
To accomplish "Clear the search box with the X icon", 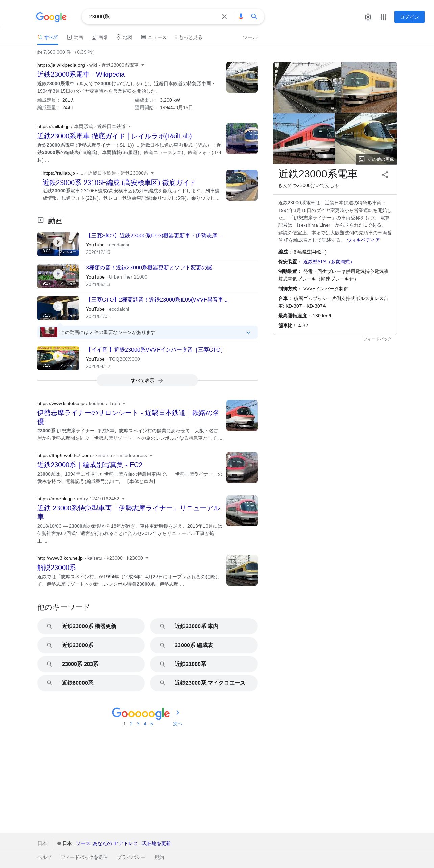I will click(x=224, y=17).
